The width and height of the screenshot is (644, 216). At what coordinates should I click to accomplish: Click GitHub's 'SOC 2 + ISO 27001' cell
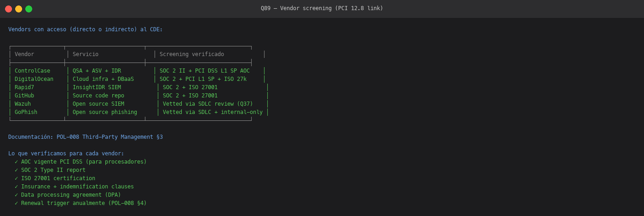point(190,96)
